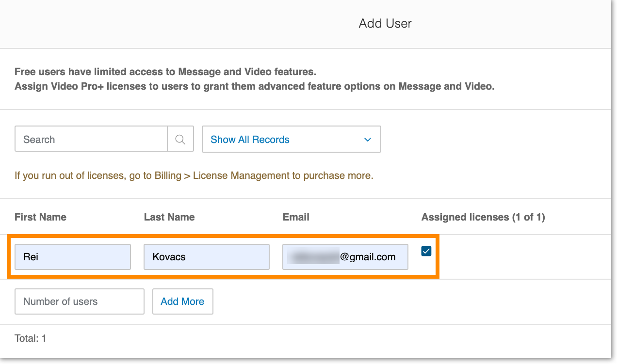Image resolution: width=617 pixels, height=364 pixels.
Task: Click the First Name field containing Rei
Action: [x=72, y=257]
